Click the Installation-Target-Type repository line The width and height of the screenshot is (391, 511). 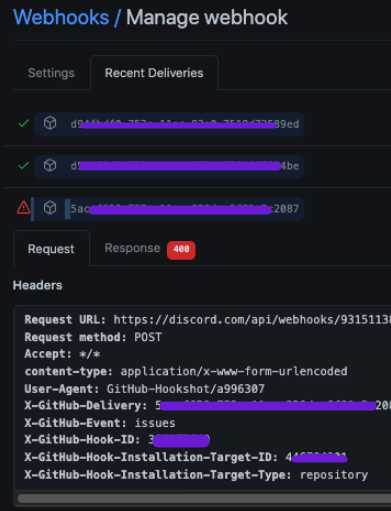click(196, 475)
